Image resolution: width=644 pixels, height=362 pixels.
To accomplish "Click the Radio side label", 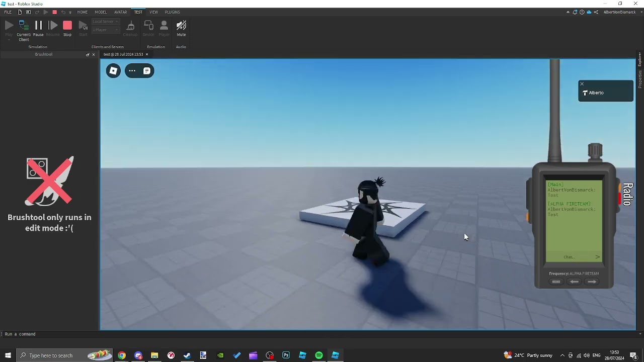I will coord(627,194).
